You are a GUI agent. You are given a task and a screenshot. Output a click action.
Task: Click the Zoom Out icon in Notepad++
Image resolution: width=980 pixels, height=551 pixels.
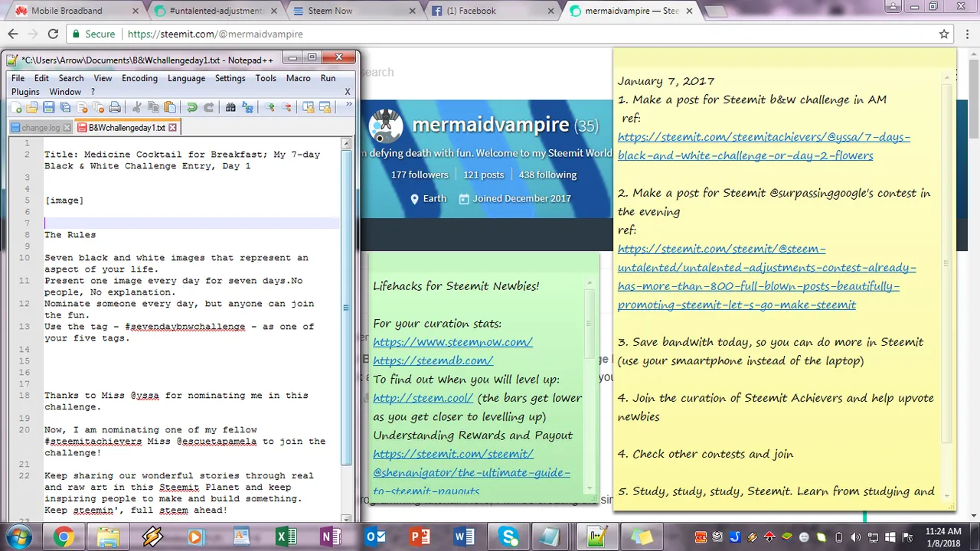(x=286, y=108)
